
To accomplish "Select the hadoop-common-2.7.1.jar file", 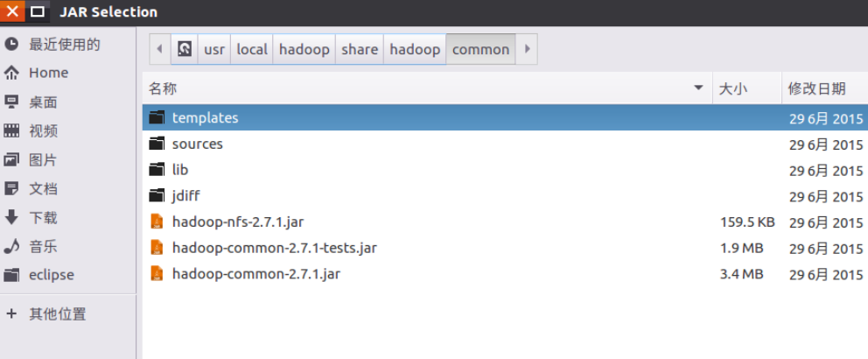I will [x=505, y=274].
